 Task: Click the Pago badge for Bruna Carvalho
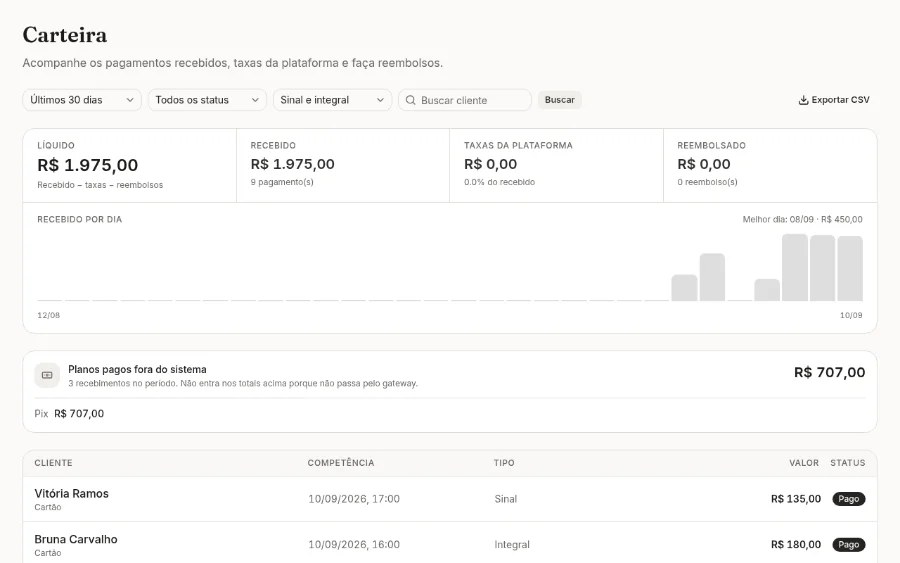pos(849,545)
